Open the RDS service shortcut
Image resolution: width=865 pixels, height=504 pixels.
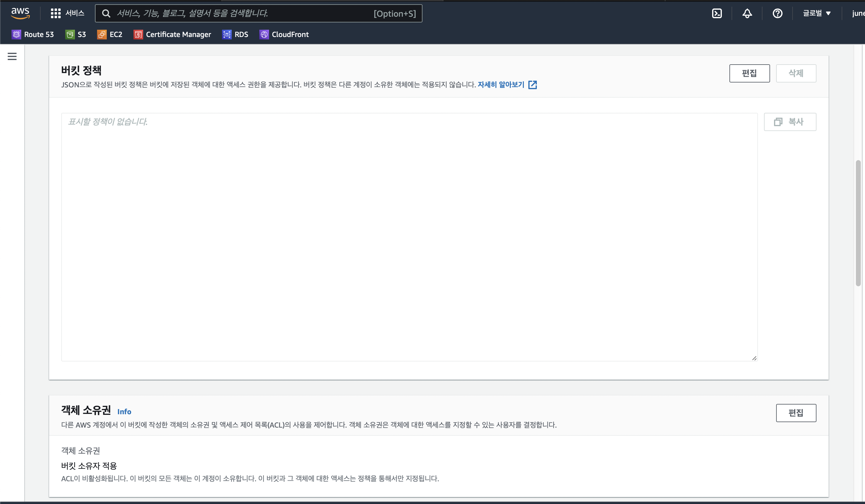[x=235, y=34]
